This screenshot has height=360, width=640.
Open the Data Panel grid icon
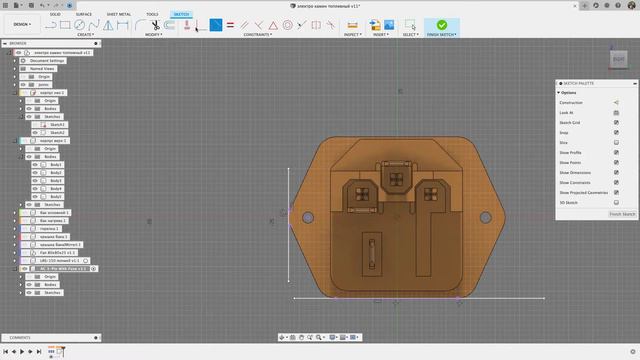click(x=6, y=5)
